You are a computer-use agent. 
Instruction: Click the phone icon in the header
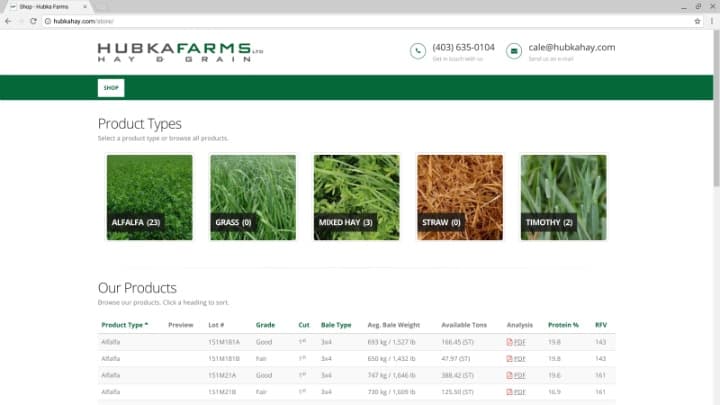[418, 51]
